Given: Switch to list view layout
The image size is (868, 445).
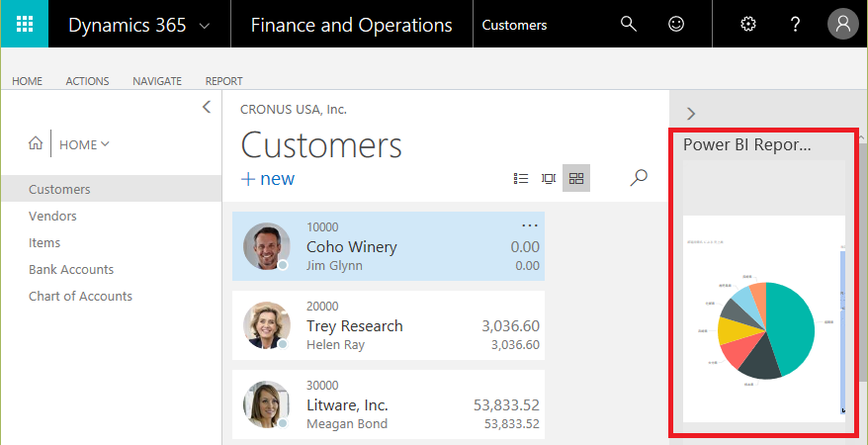Looking at the screenshot, I should click(x=521, y=178).
